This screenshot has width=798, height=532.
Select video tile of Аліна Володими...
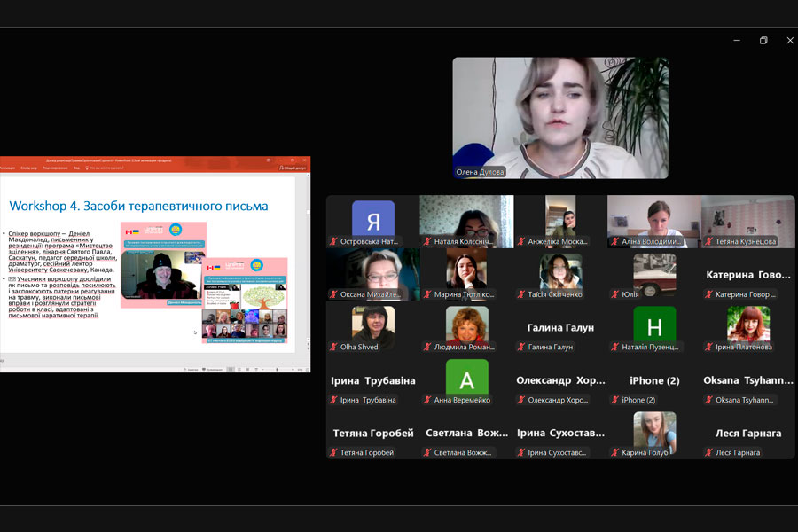[654, 222]
